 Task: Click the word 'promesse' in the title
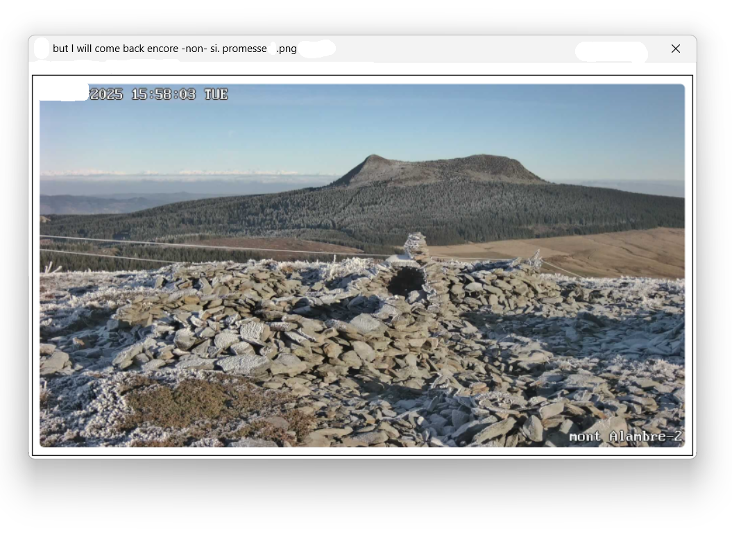tap(244, 49)
